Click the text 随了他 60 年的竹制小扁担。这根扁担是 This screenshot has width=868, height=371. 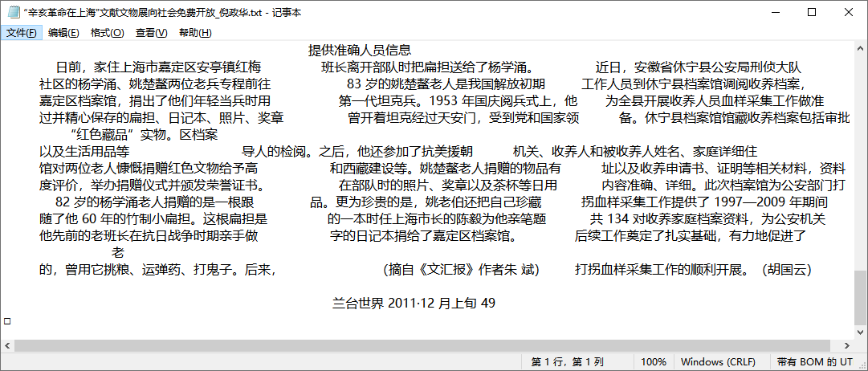click(x=153, y=219)
